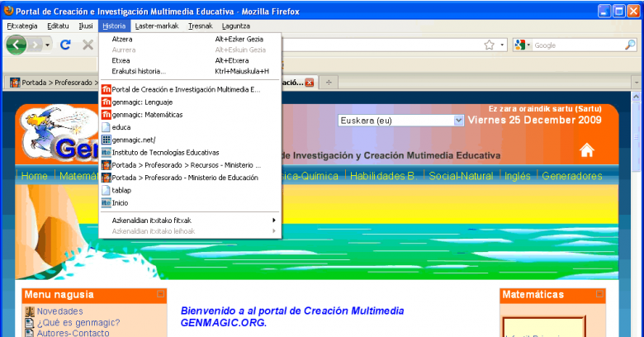The height and width of the screenshot is (337, 644).
Task: Collapse the Menu nagusia block
Action: (x=160, y=294)
